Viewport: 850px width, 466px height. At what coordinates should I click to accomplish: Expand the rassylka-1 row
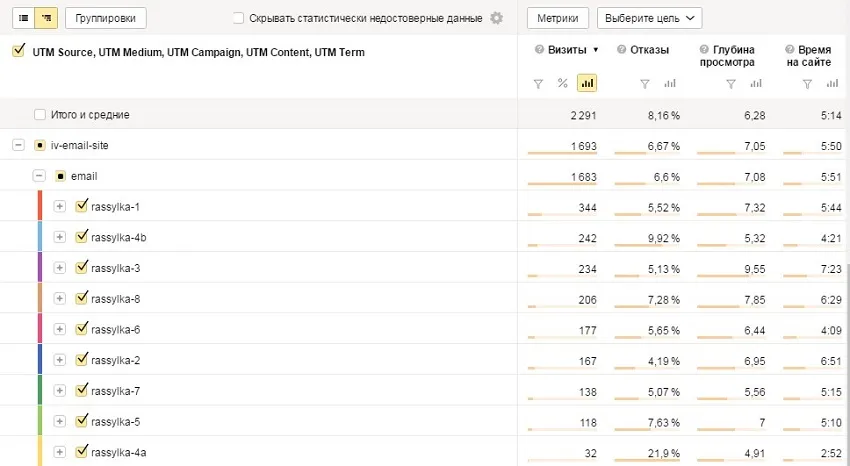coord(59,207)
